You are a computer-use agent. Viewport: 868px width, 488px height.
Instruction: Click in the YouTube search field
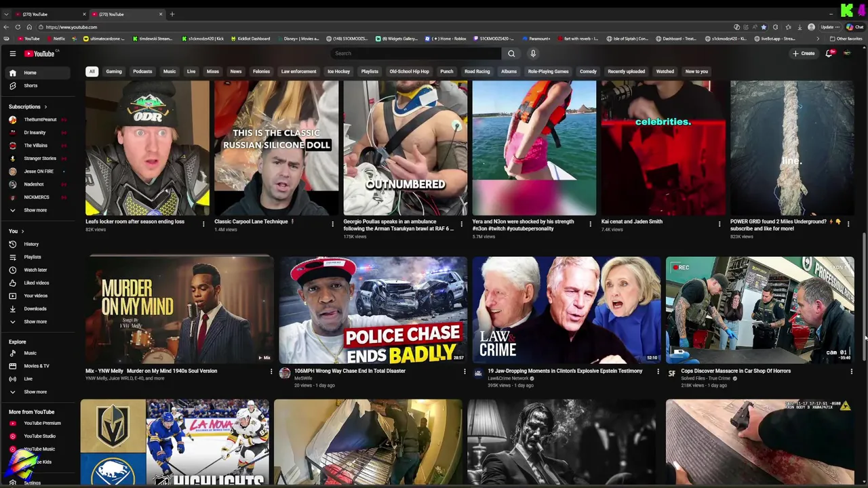pos(416,54)
